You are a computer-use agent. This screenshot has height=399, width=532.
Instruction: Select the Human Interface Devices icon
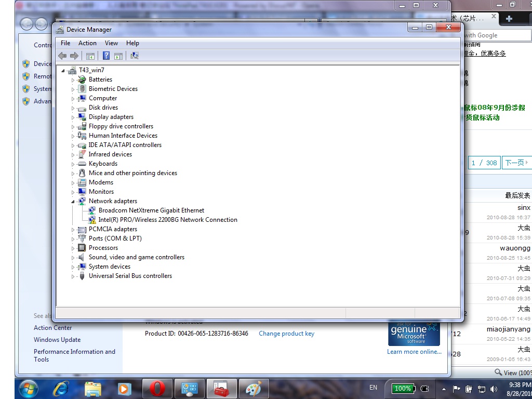click(x=82, y=136)
